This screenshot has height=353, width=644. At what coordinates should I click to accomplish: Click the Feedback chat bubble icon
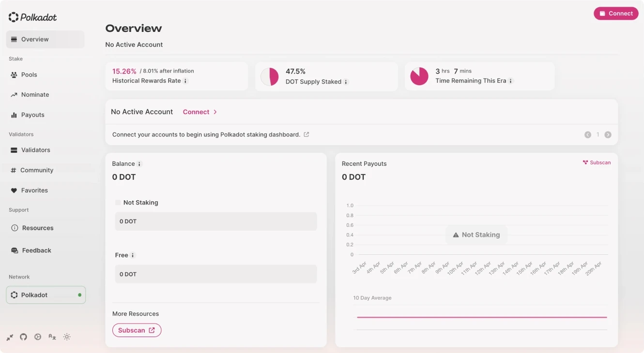click(x=15, y=250)
